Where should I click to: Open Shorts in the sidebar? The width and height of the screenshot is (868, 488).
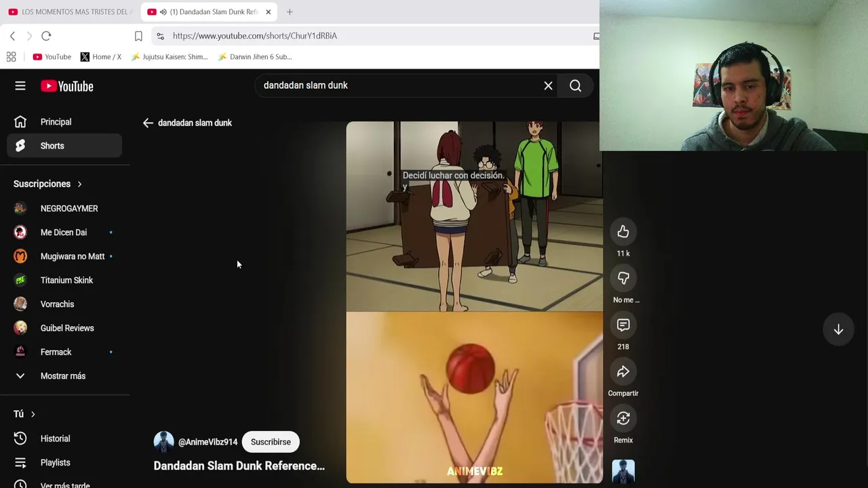(x=64, y=146)
